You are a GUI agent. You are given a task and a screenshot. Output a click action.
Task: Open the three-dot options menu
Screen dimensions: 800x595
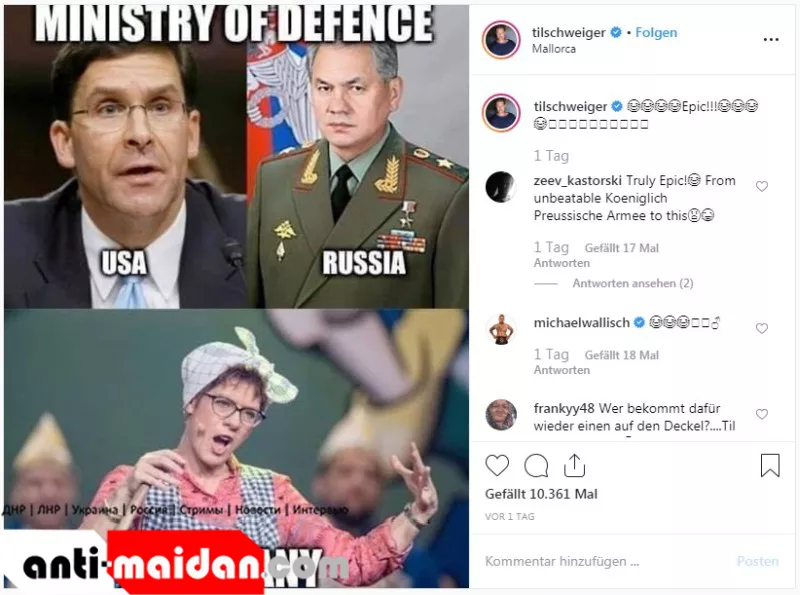coord(771,39)
